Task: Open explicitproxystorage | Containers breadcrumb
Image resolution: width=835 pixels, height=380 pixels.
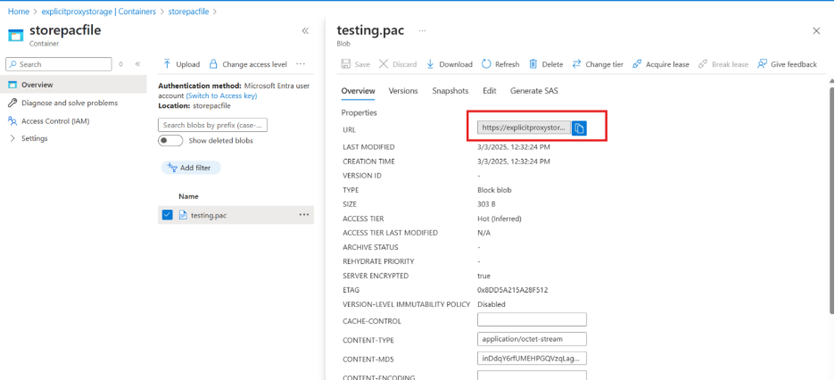Action: (x=98, y=11)
